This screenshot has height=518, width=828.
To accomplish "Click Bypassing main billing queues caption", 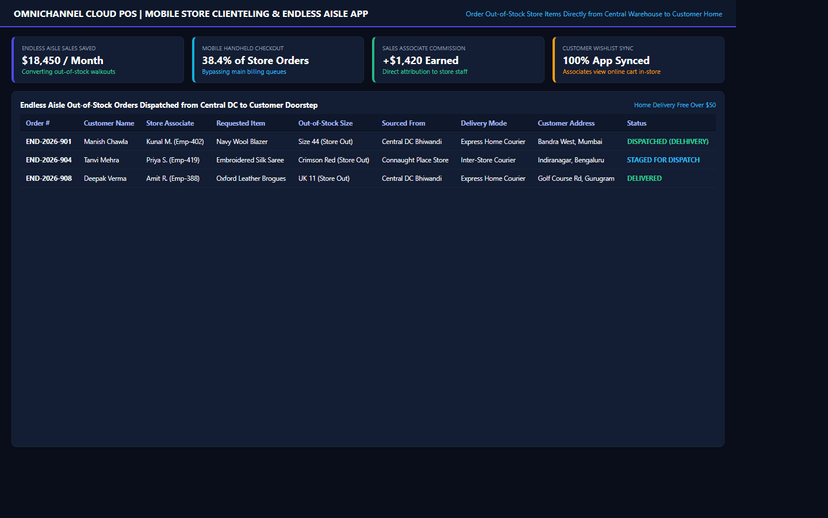I will point(244,72).
